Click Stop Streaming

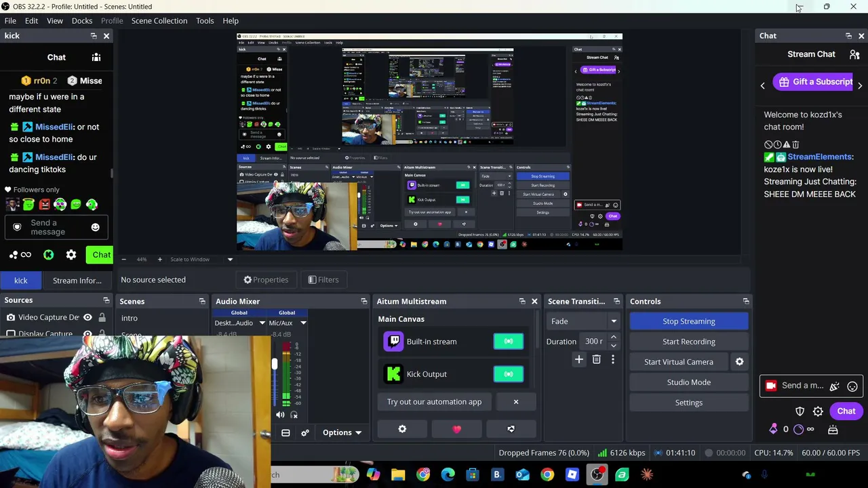[x=688, y=321]
